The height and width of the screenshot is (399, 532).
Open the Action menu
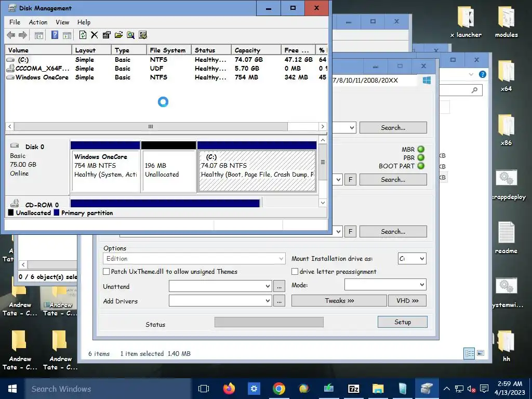point(38,22)
